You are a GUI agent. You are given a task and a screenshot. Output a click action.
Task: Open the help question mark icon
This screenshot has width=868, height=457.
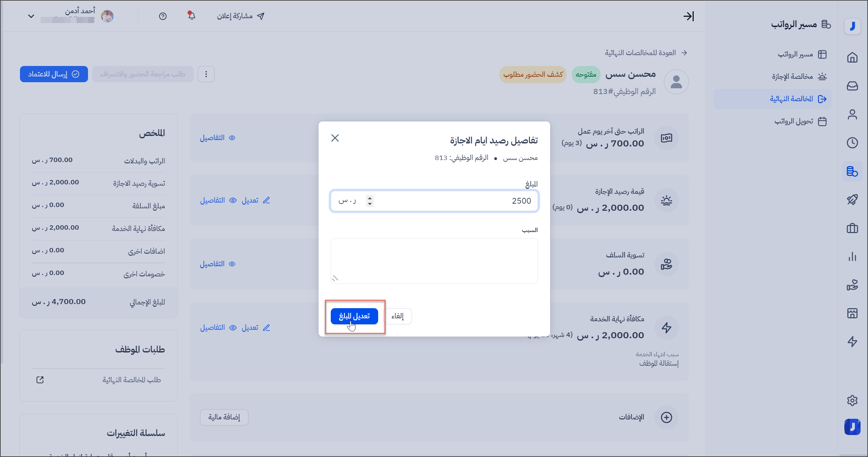[163, 16]
